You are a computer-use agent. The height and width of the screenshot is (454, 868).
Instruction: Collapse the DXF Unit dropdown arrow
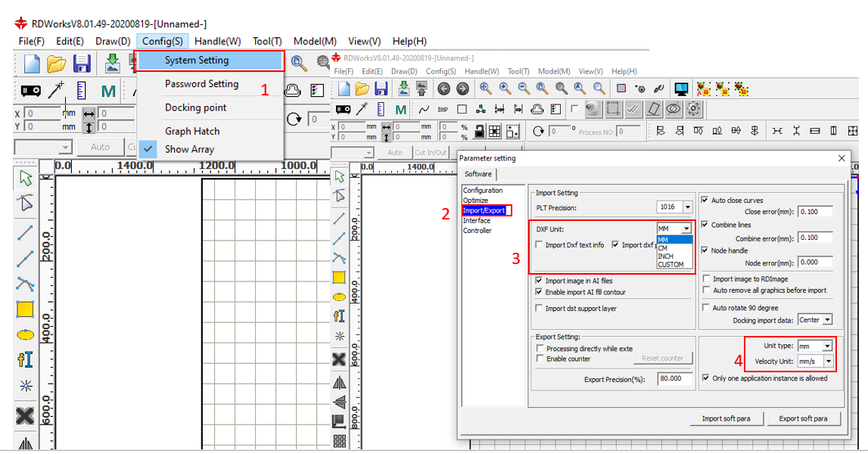(686, 229)
